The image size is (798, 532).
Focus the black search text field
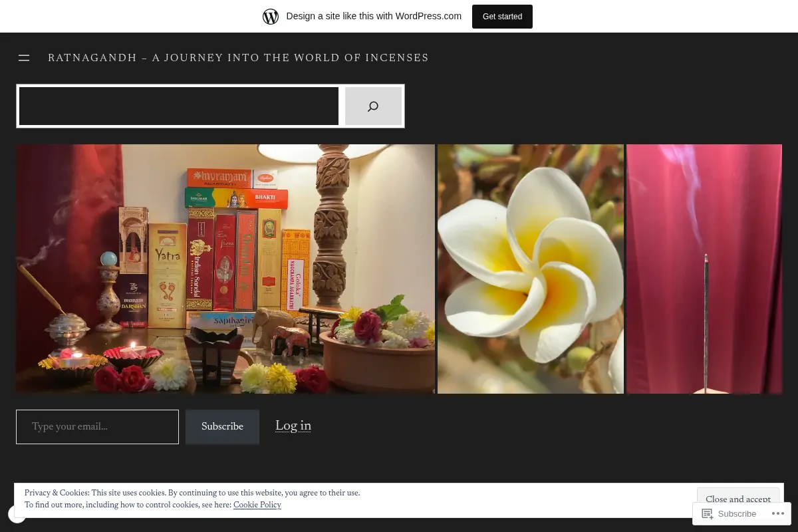(x=179, y=106)
